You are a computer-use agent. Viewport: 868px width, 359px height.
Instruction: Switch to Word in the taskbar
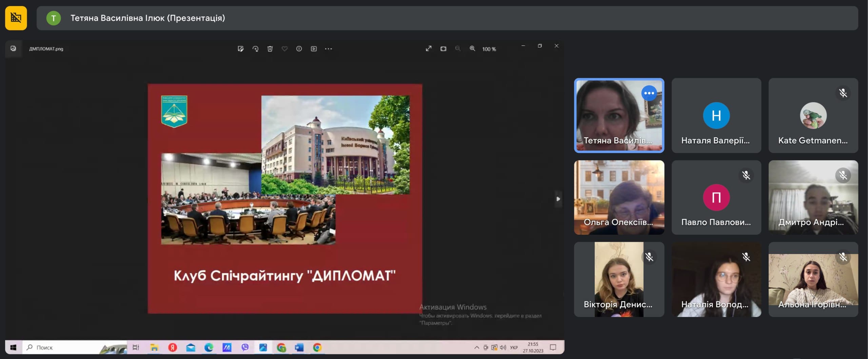[299, 347]
